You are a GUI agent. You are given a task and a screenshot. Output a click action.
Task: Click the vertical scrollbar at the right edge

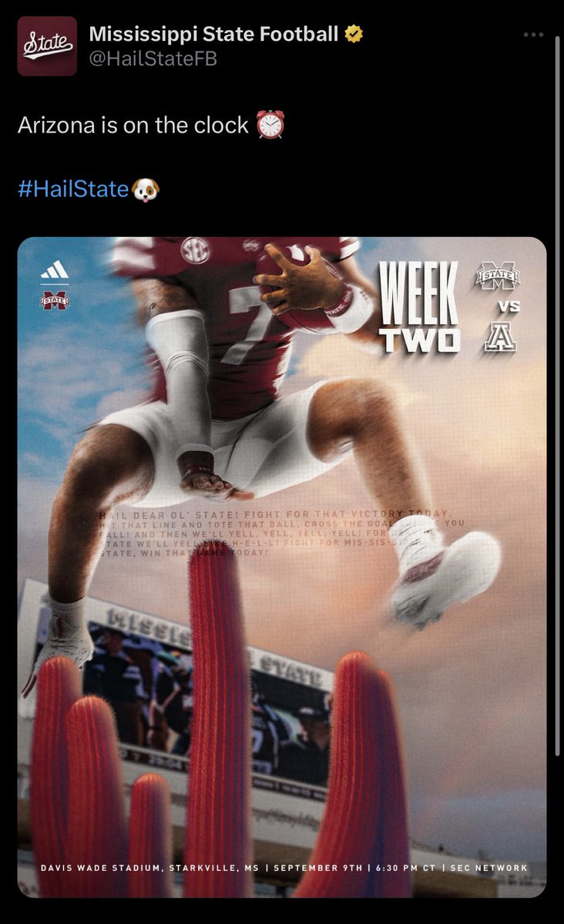[558, 394]
